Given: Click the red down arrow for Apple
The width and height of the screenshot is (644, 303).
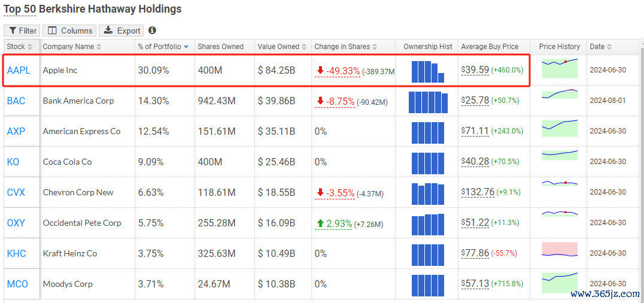Looking at the screenshot, I should (320, 71).
